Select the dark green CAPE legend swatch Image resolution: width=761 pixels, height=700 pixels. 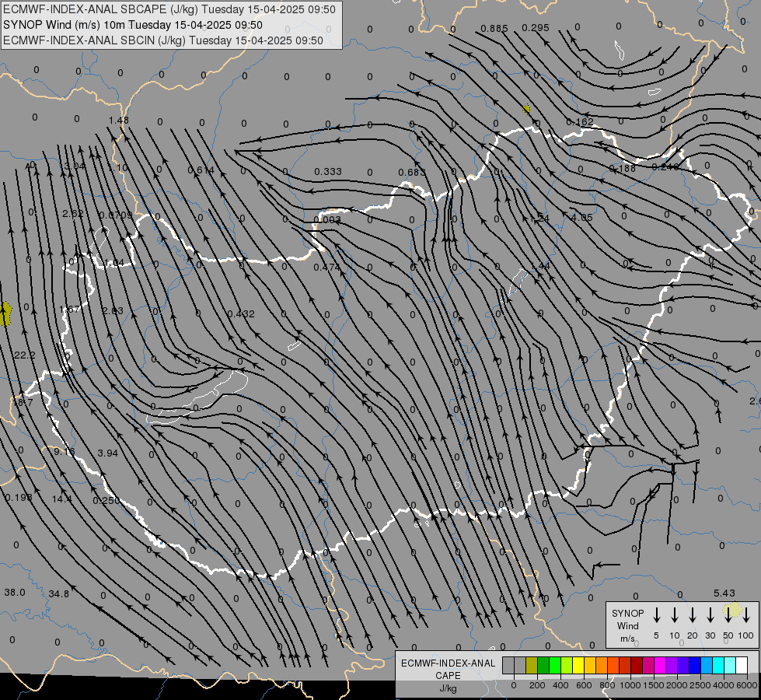tap(543, 666)
